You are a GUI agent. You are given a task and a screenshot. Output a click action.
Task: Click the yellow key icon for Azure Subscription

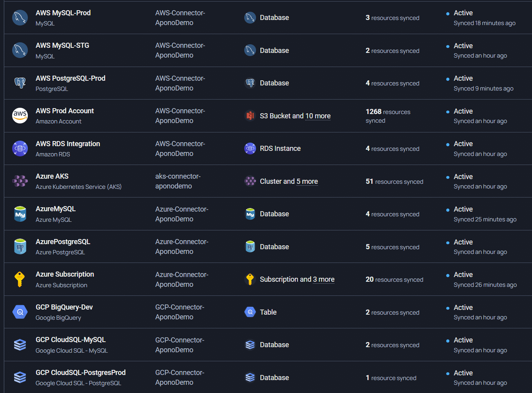(20, 279)
